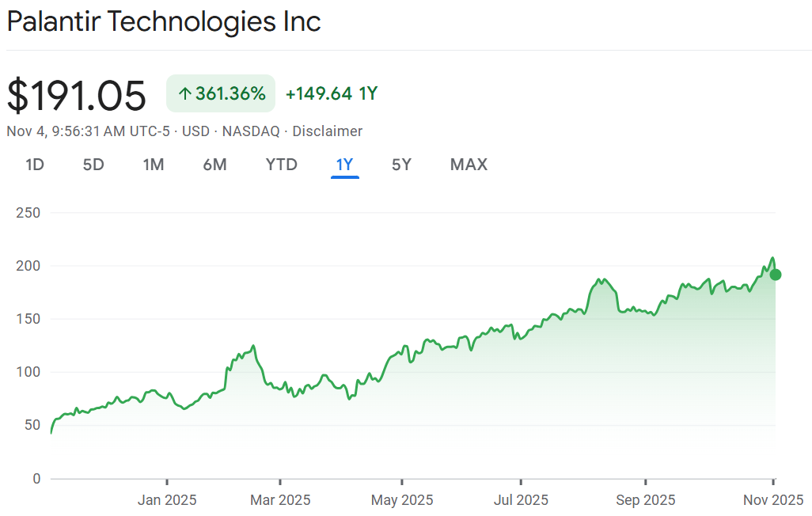Screen dimensions: 812x516
Task: Click the green current-price dot on chart
Action: (x=776, y=275)
